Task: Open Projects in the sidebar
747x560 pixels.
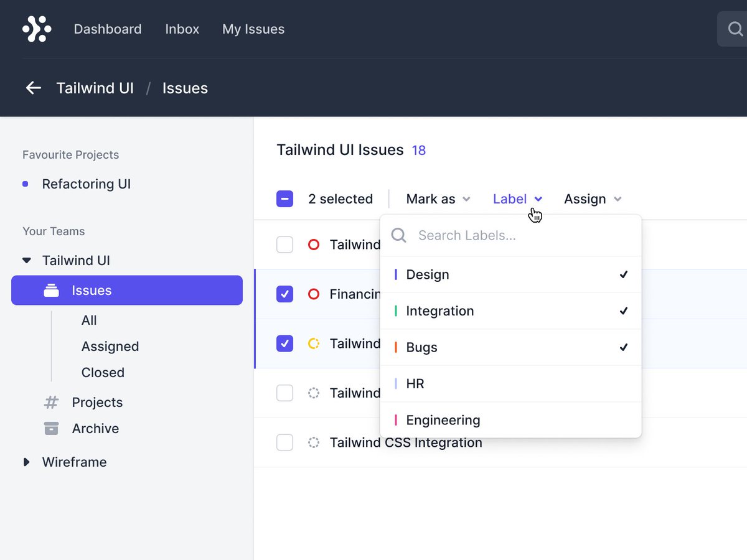Action: [x=97, y=402]
